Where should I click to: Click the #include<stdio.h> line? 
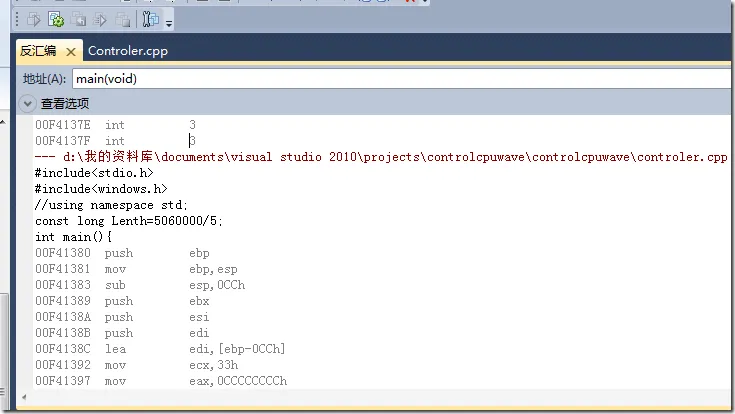tap(94, 173)
